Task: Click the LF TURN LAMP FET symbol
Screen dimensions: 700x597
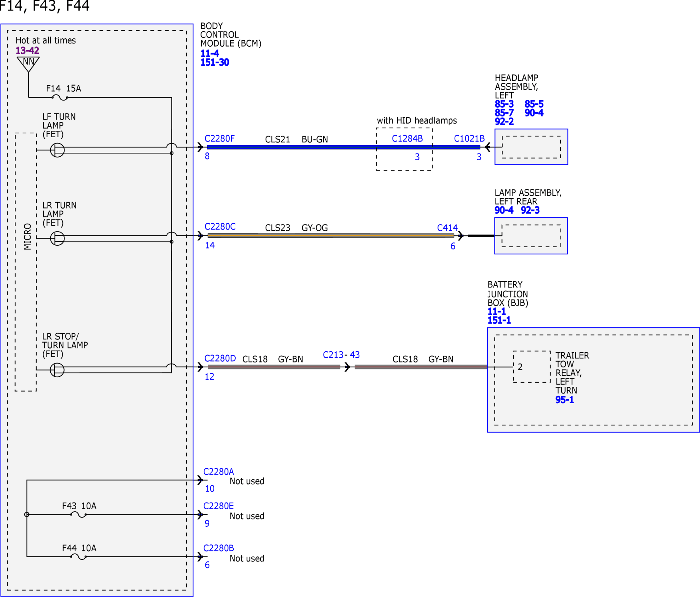Action: coord(57,150)
